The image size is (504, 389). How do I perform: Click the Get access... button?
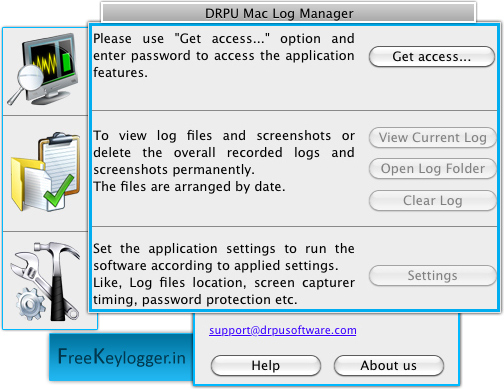point(432,57)
